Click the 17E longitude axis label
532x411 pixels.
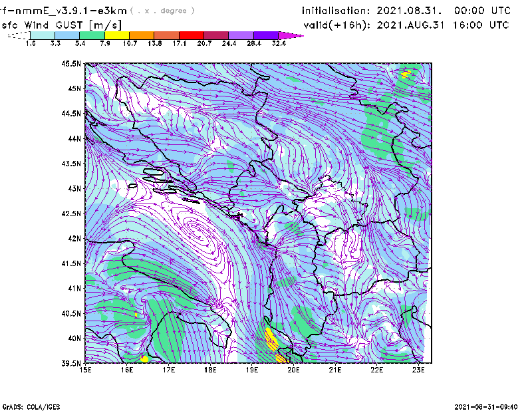[x=169, y=370]
